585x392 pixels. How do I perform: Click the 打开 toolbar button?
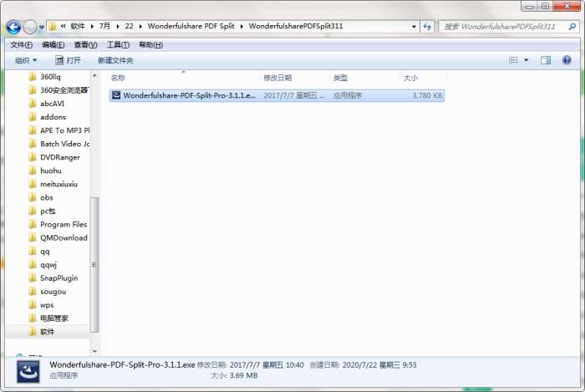tap(68, 60)
